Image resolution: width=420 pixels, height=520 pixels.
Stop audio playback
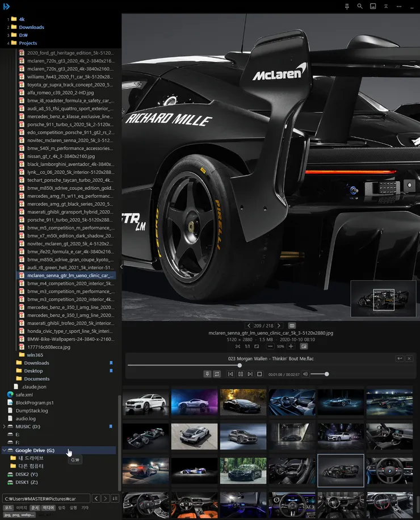point(259,374)
